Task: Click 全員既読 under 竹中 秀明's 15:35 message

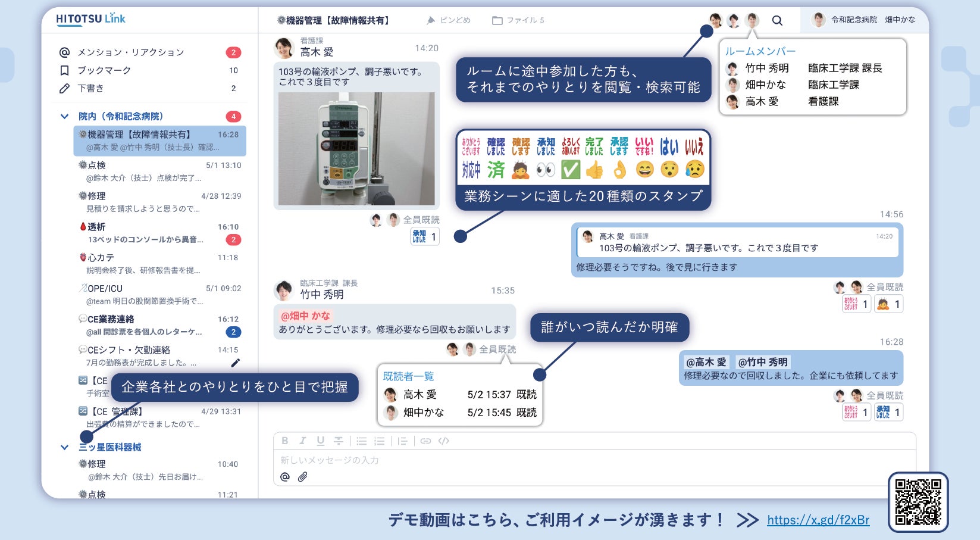Action: pyautogui.click(x=497, y=349)
